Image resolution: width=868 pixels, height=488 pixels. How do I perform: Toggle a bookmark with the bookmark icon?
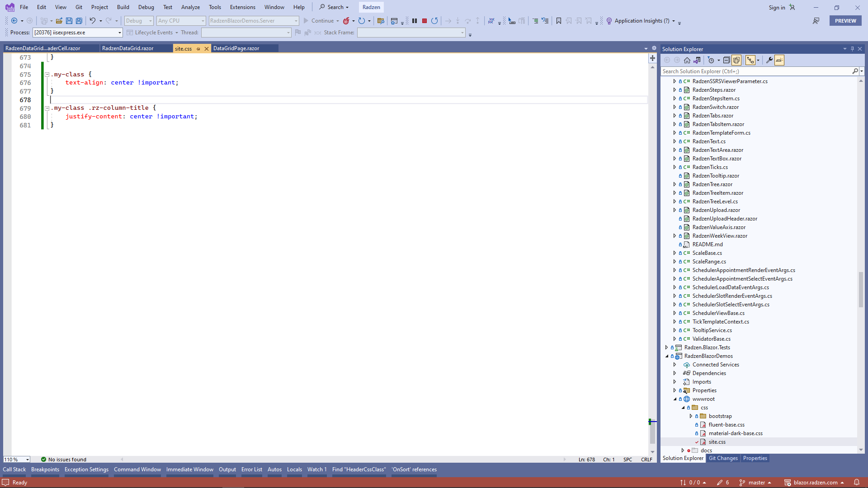click(559, 21)
